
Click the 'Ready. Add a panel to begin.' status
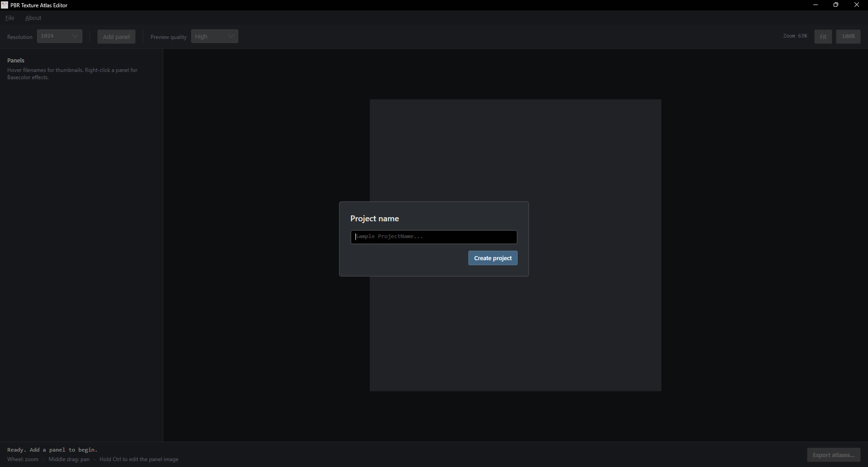coord(52,450)
